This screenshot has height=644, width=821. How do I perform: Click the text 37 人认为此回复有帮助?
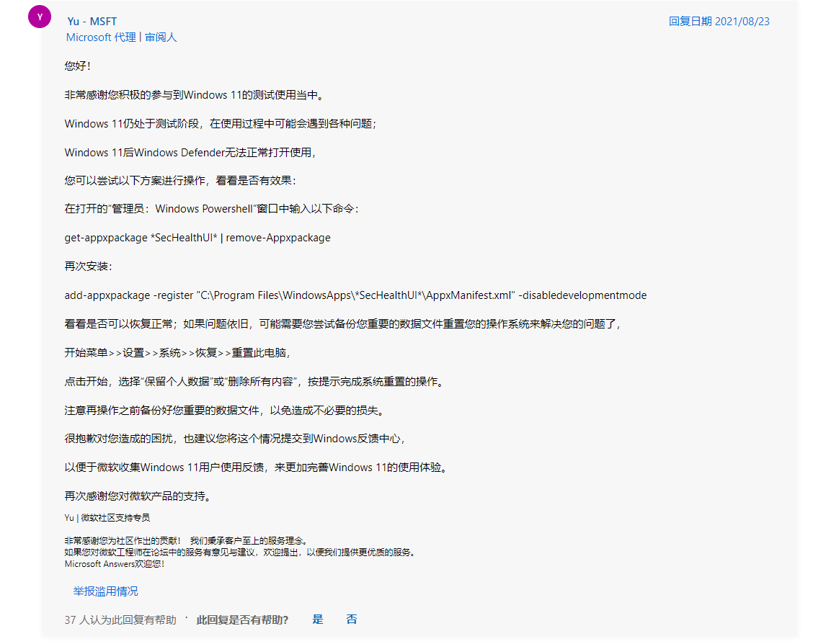tap(120, 620)
